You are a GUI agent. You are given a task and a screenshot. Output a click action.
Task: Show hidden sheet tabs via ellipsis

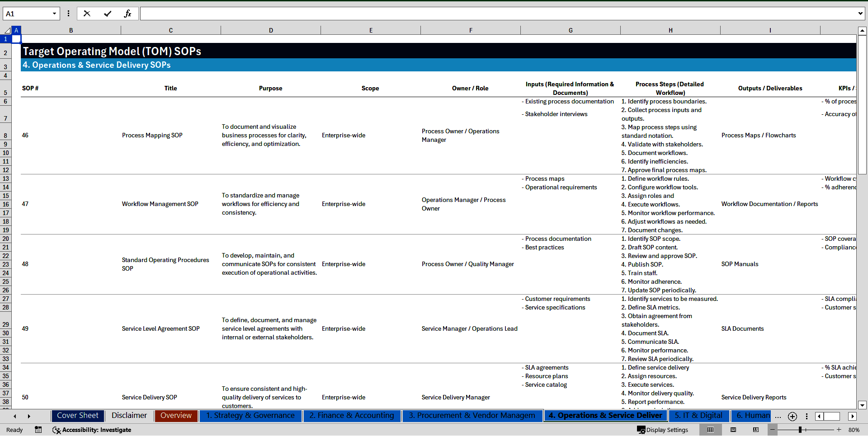tap(778, 416)
